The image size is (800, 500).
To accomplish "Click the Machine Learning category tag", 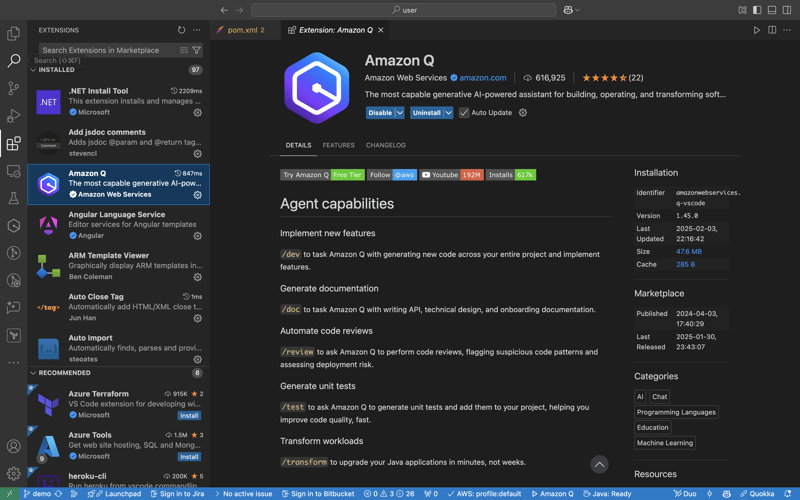I will point(665,443).
